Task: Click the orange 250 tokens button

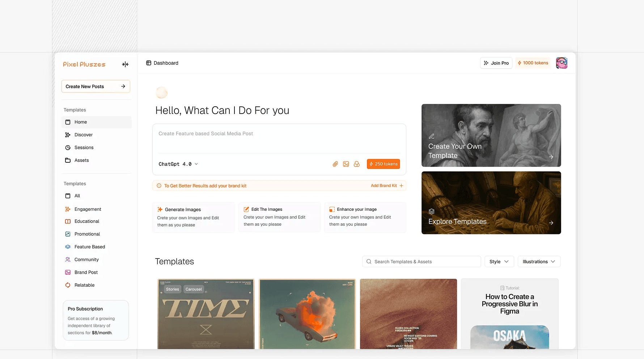Action: [x=384, y=164]
